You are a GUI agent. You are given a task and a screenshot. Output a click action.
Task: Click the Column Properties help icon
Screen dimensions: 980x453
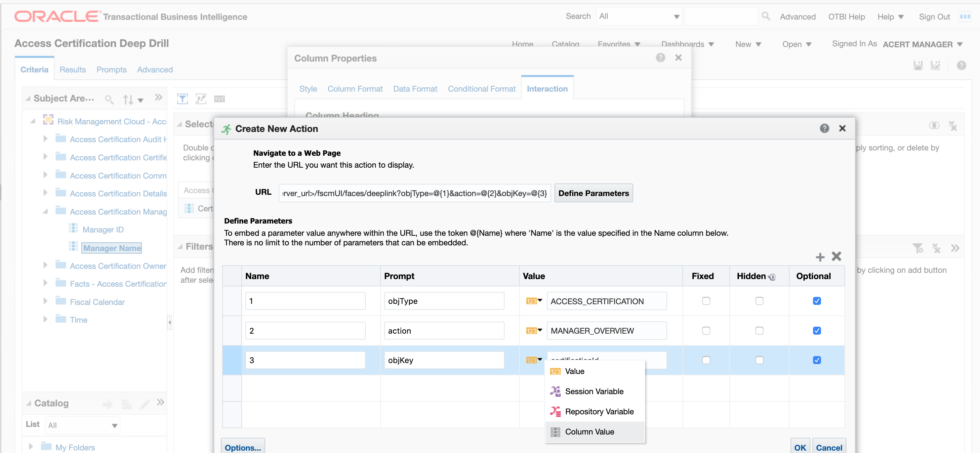[660, 58]
